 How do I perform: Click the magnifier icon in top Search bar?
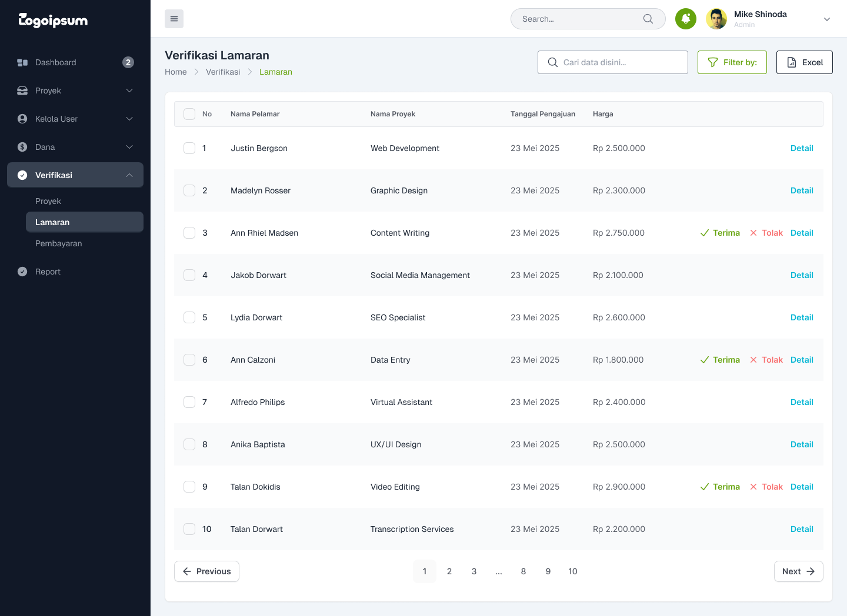pyautogui.click(x=648, y=19)
